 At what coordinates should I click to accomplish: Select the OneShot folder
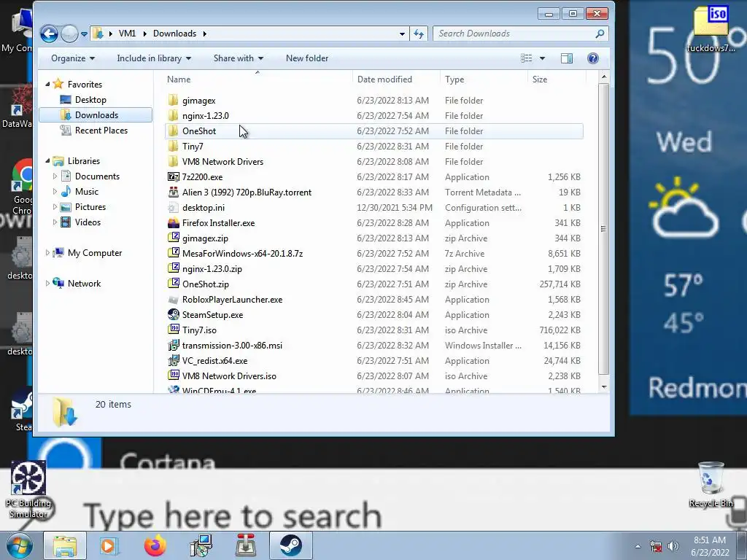point(373,131)
